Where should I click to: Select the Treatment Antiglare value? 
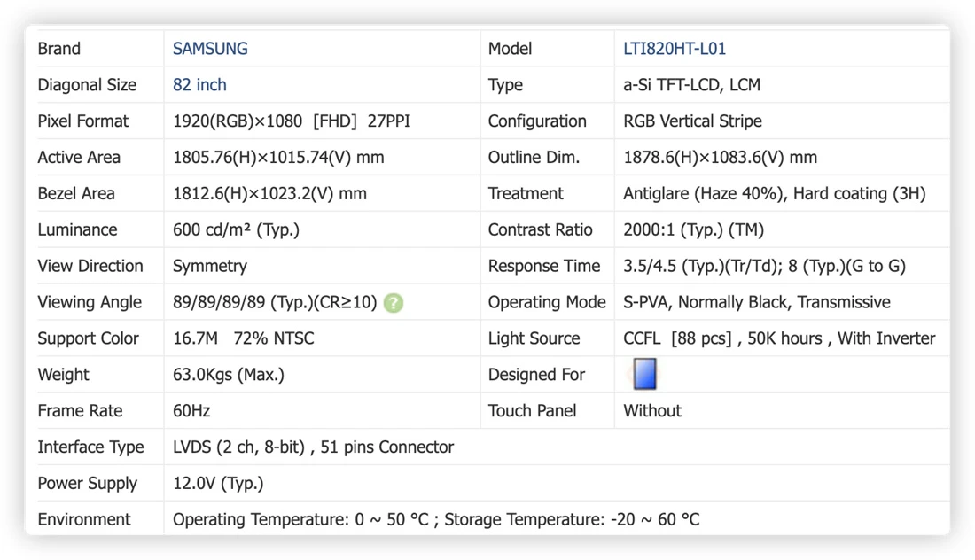pyautogui.click(x=774, y=194)
